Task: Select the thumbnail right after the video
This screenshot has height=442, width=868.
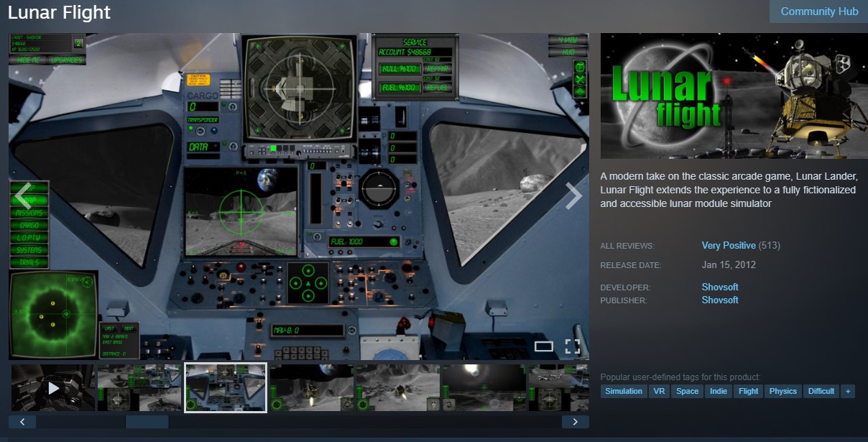Action: click(x=139, y=388)
